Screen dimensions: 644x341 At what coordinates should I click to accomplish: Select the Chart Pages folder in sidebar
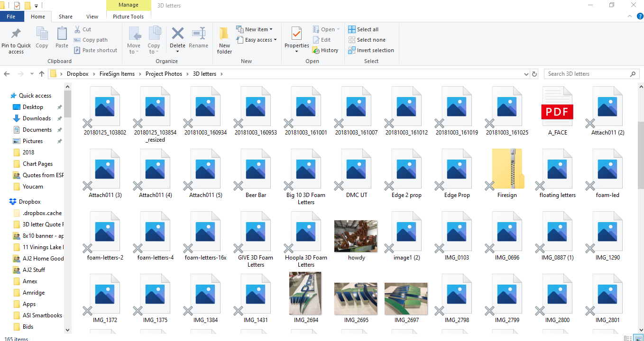click(x=37, y=164)
